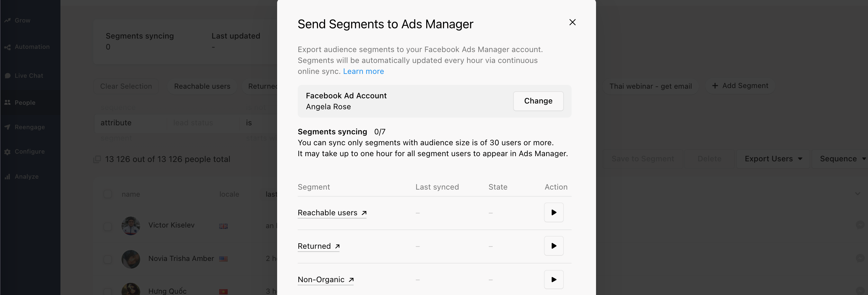Image resolution: width=868 pixels, height=295 pixels.
Task: Start syncing the Non-Organic segment
Action: coord(554,280)
